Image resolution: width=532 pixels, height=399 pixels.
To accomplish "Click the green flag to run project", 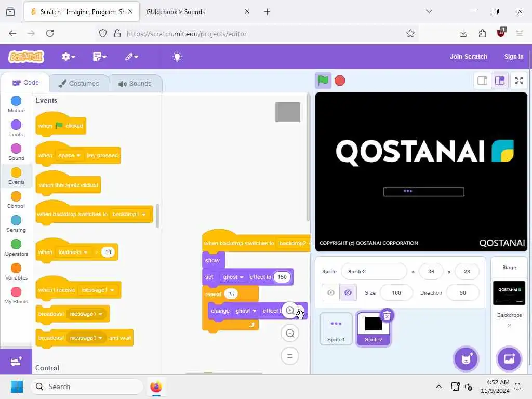I will click(323, 81).
